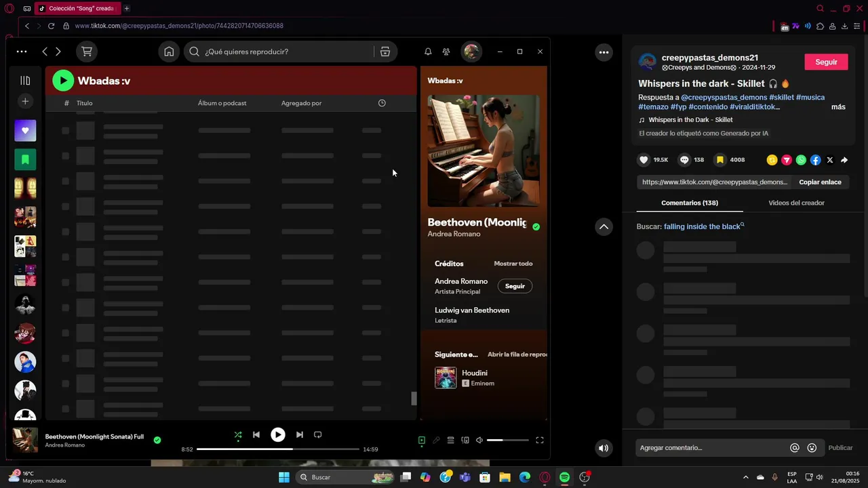
Task: Open Liked Songs heart playlist
Action: coord(25,131)
